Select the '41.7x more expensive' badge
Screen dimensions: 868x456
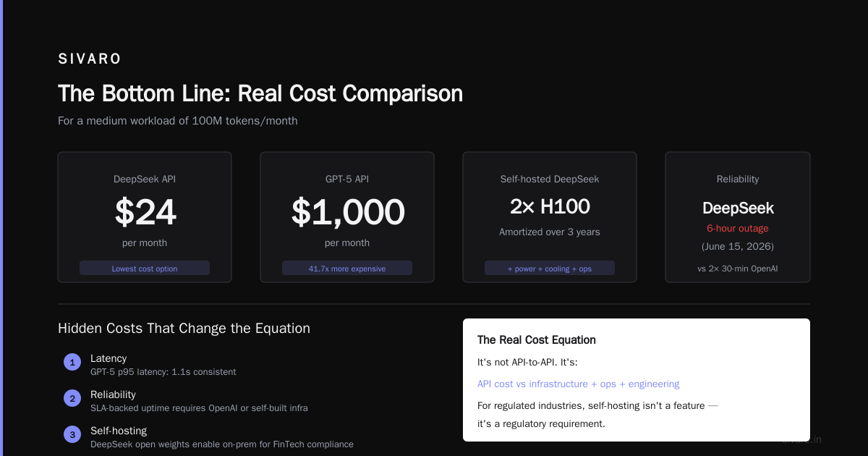347,269
